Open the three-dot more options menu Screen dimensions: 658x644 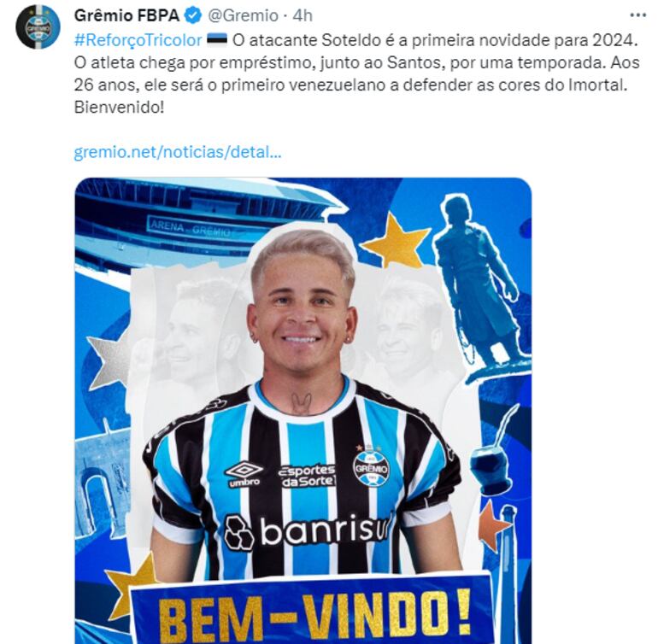point(637,15)
